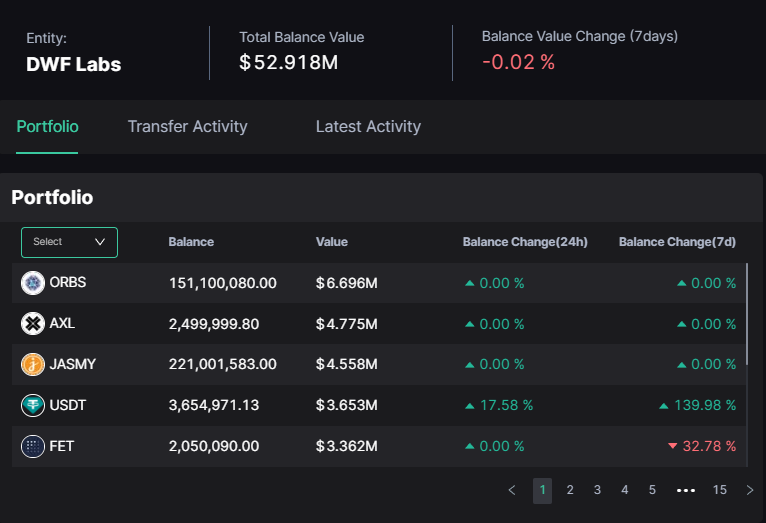Click the ORBS token icon
This screenshot has width=766, height=523.
click(33, 283)
